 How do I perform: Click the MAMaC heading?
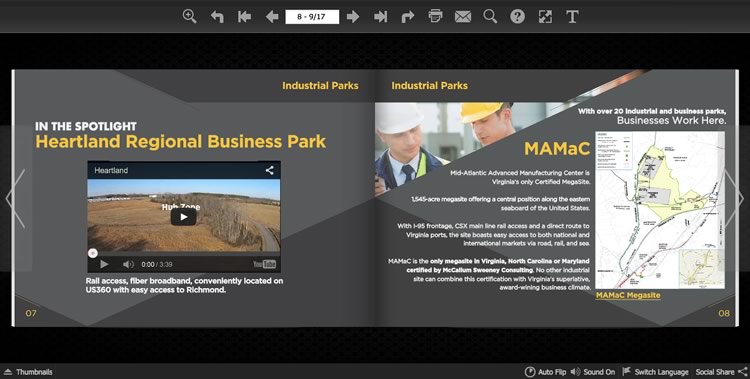click(x=557, y=149)
